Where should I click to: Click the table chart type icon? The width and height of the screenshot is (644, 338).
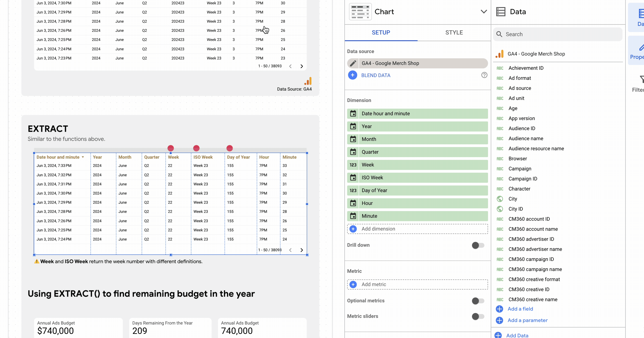360,12
